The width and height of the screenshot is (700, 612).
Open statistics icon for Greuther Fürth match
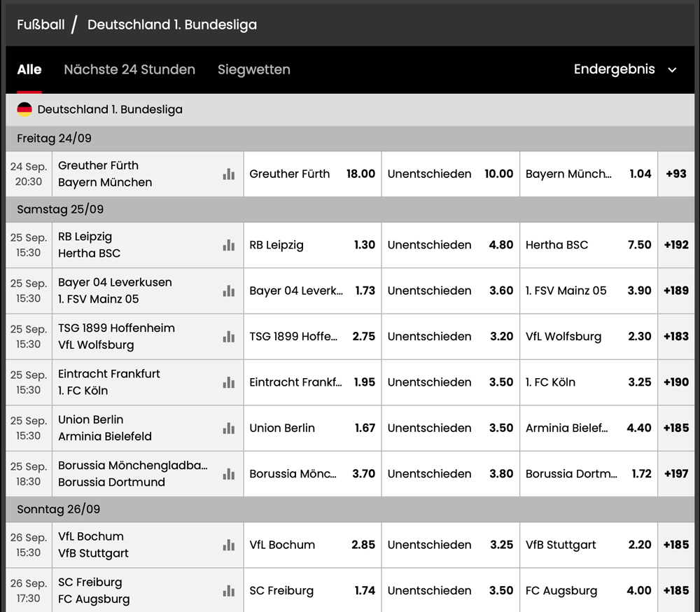click(x=228, y=174)
